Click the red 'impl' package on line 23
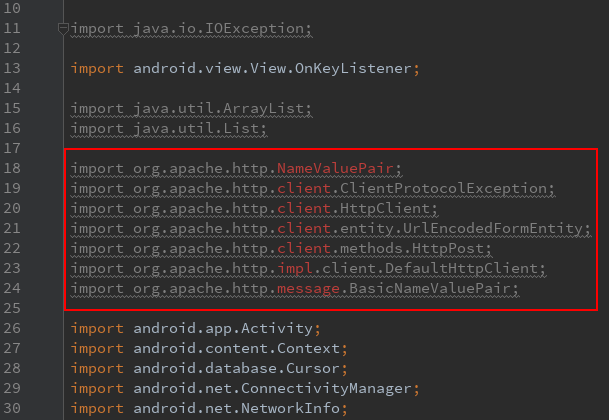This screenshot has width=609, height=420. [x=295, y=269]
